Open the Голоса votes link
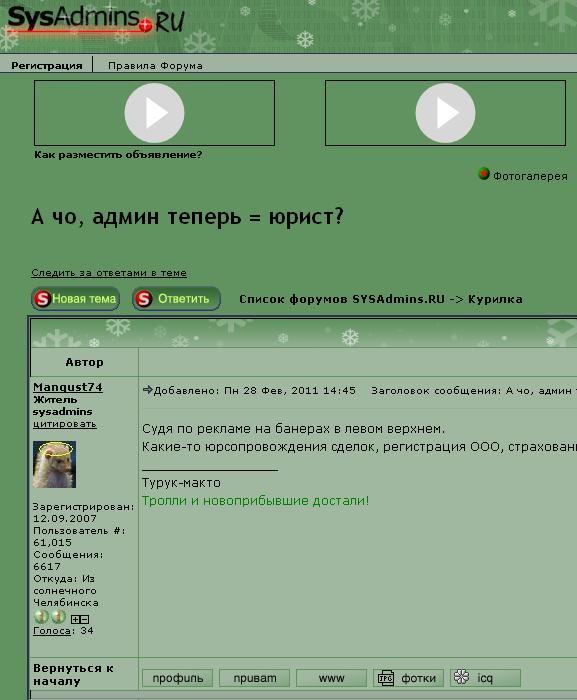The image size is (577, 700). (x=52, y=631)
